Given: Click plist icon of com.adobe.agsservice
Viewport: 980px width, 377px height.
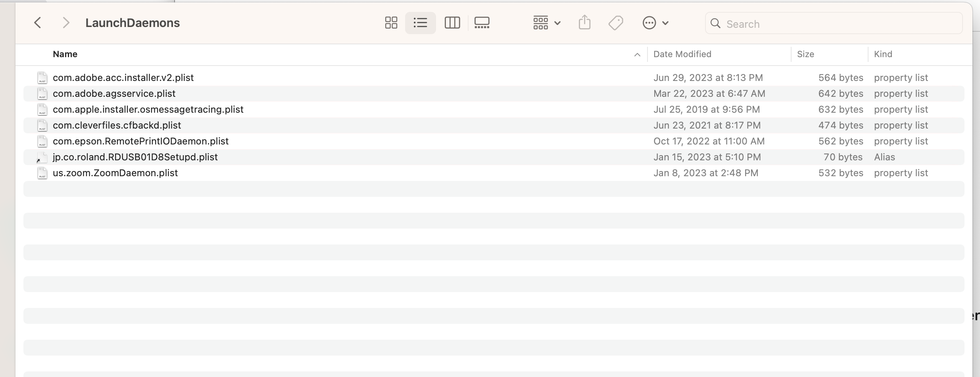Looking at the screenshot, I should pos(42,94).
